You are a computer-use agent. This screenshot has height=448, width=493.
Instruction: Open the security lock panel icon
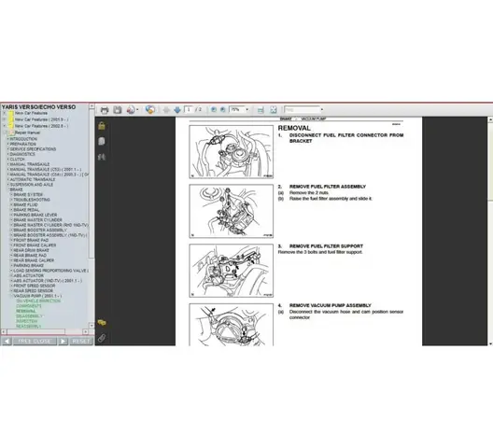(102, 126)
